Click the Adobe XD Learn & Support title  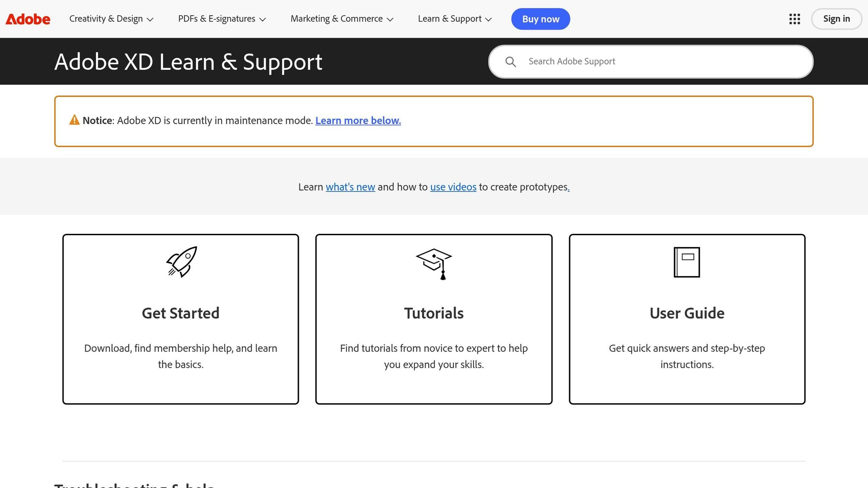click(x=188, y=62)
